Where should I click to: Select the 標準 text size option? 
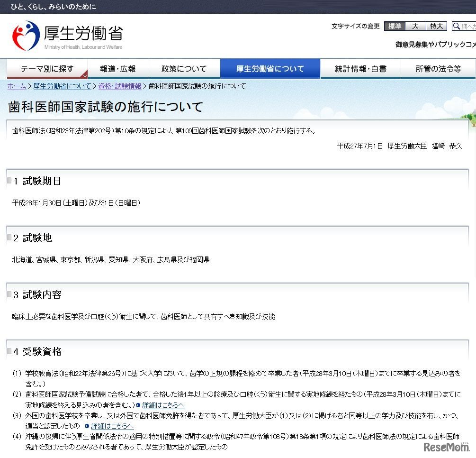pyautogui.click(x=394, y=26)
